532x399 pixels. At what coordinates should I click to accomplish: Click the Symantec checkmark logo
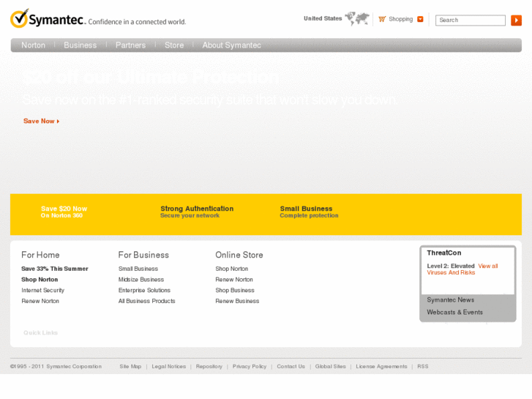tap(20, 18)
